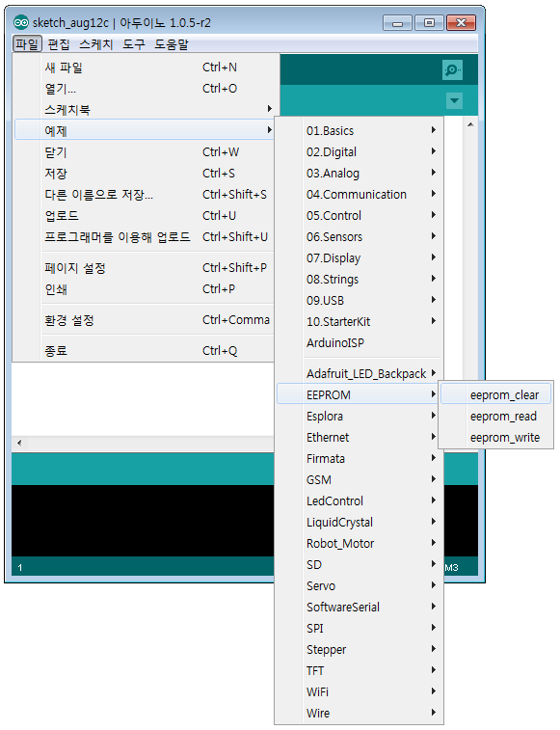
Task: Click the editor scroll-up arrow
Action: (x=470, y=124)
